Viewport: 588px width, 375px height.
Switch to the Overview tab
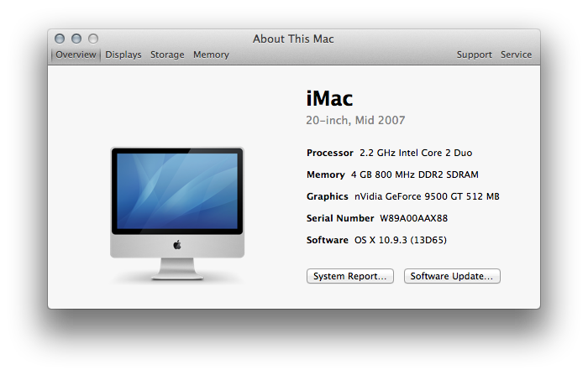coord(76,55)
